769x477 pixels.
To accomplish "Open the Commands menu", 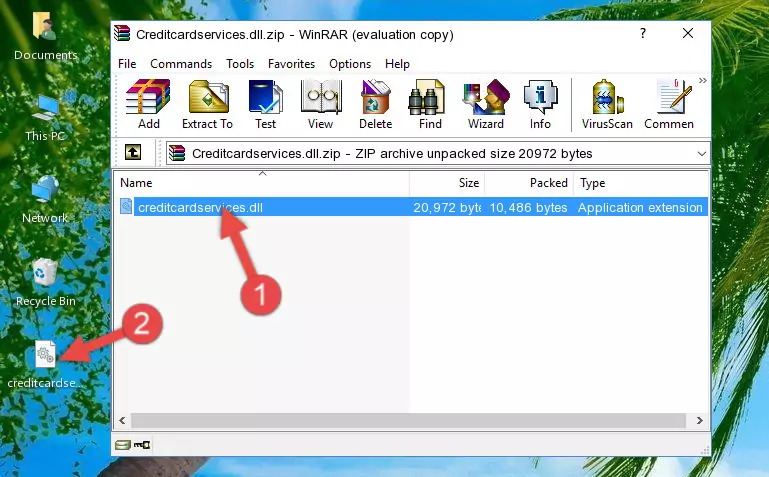I will pyautogui.click(x=181, y=64).
